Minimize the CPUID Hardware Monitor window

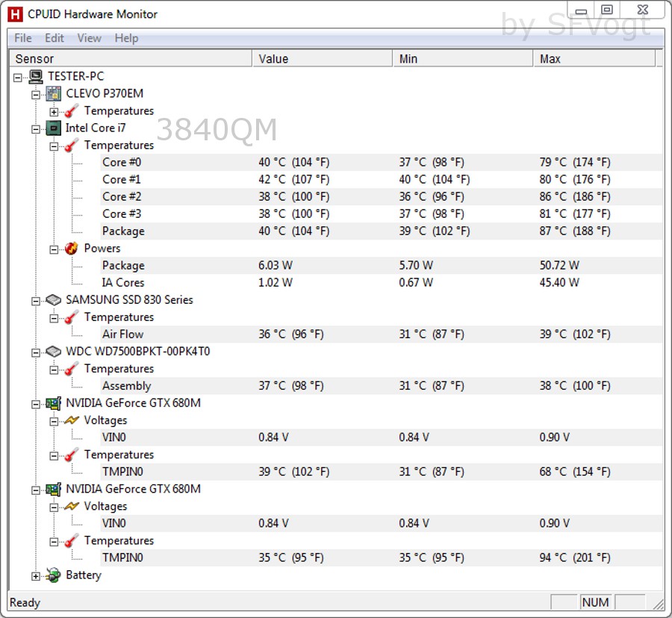point(581,10)
